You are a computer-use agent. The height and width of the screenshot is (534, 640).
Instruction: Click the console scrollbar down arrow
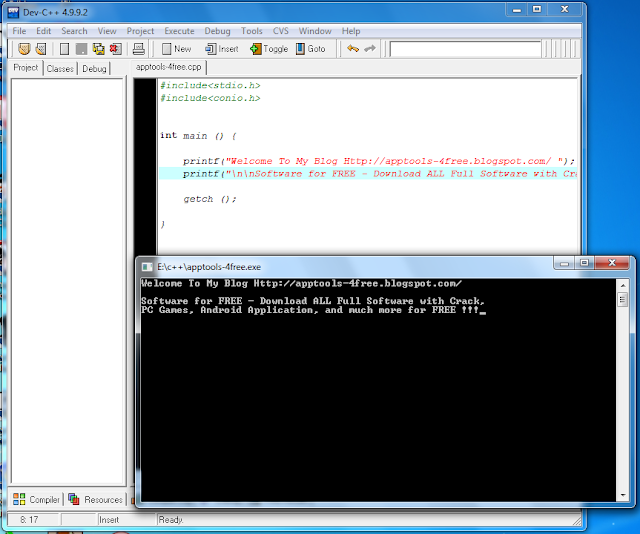click(623, 495)
